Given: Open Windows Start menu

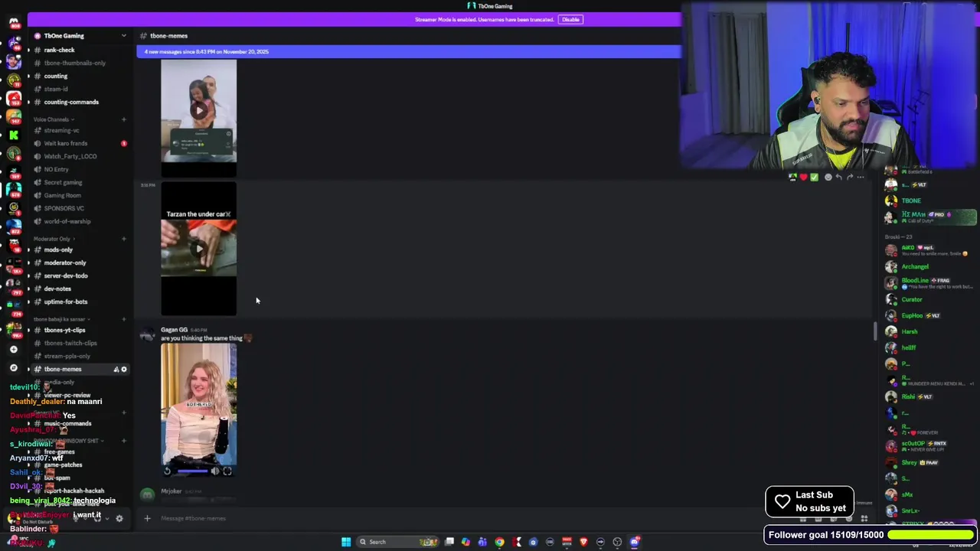Looking at the screenshot, I should [346, 542].
